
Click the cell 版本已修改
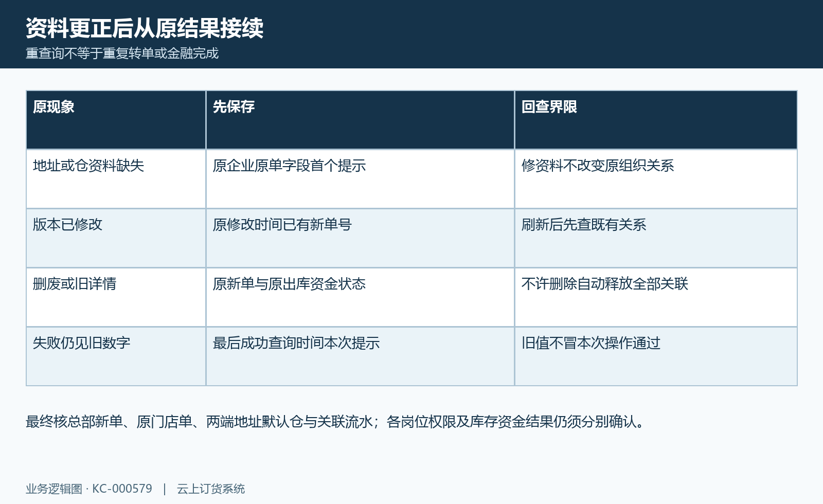(116, 238)
